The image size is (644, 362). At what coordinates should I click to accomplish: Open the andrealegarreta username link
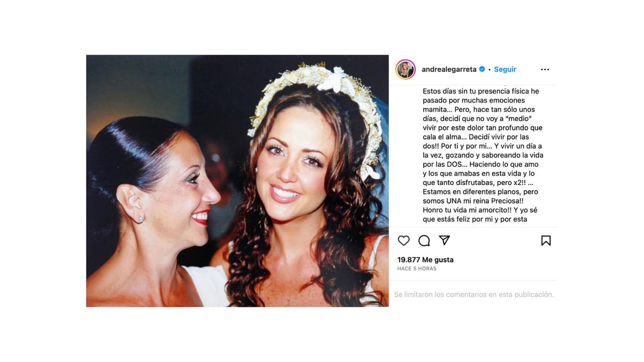click(x=449, y=69)
